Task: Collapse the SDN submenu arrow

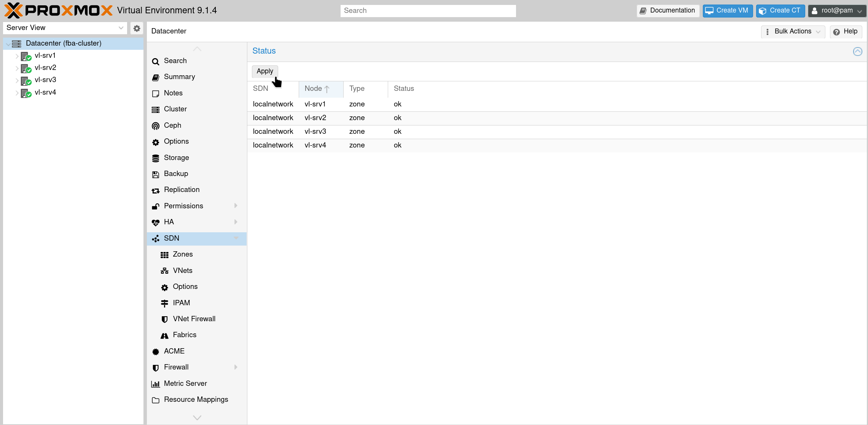Action: [236, 238]
